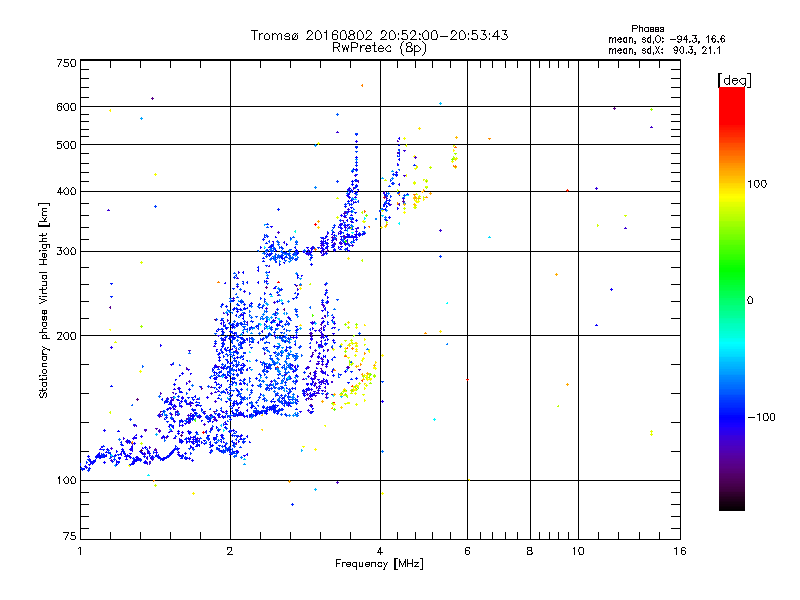
Task: Click the y-axis '100' tick label
Action: (66, 481)
